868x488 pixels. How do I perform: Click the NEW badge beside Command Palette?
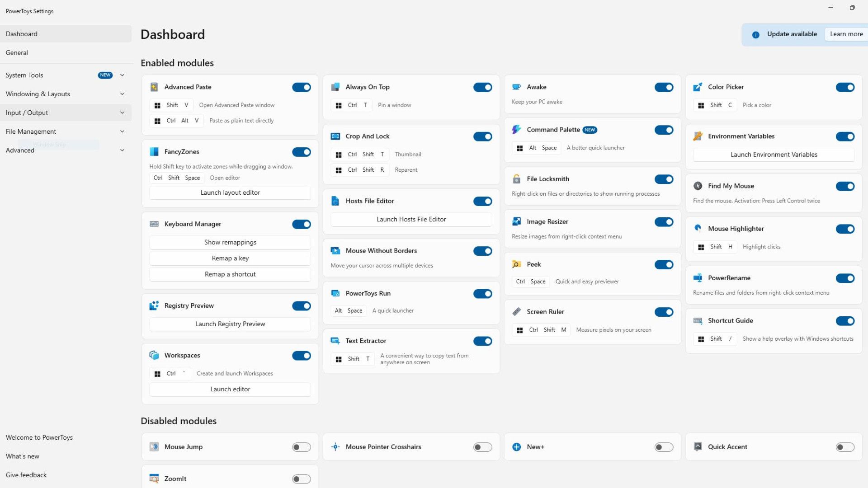point(590,130)
